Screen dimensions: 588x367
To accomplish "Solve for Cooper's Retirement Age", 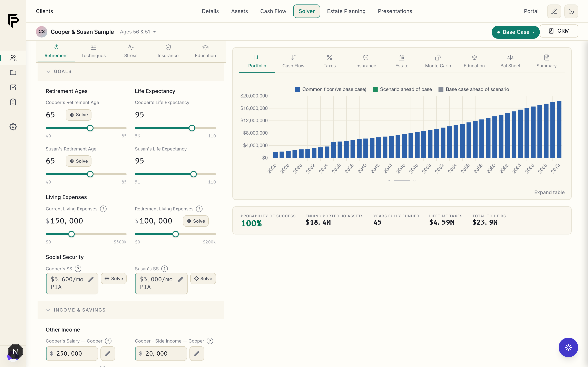I will click(x=78, y=115).
